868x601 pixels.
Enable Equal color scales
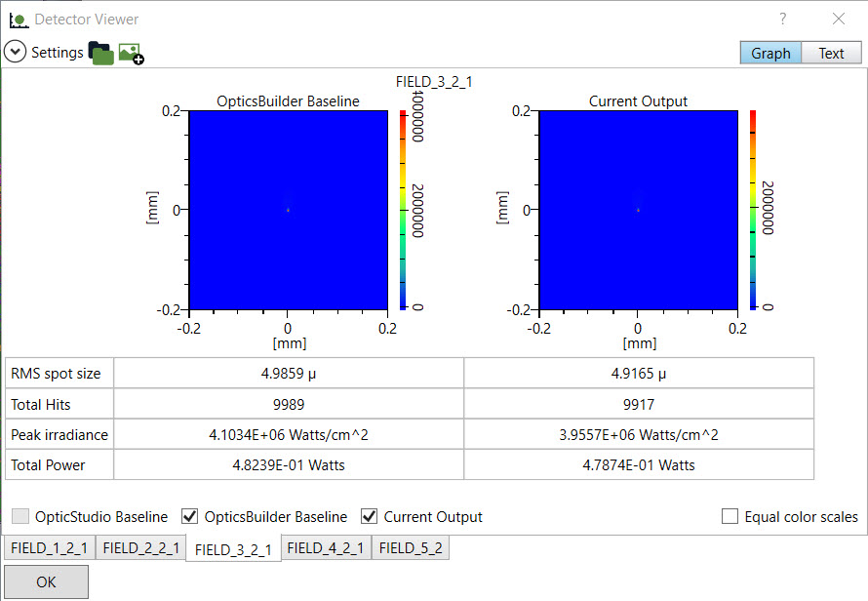click(x=730, y=517)
